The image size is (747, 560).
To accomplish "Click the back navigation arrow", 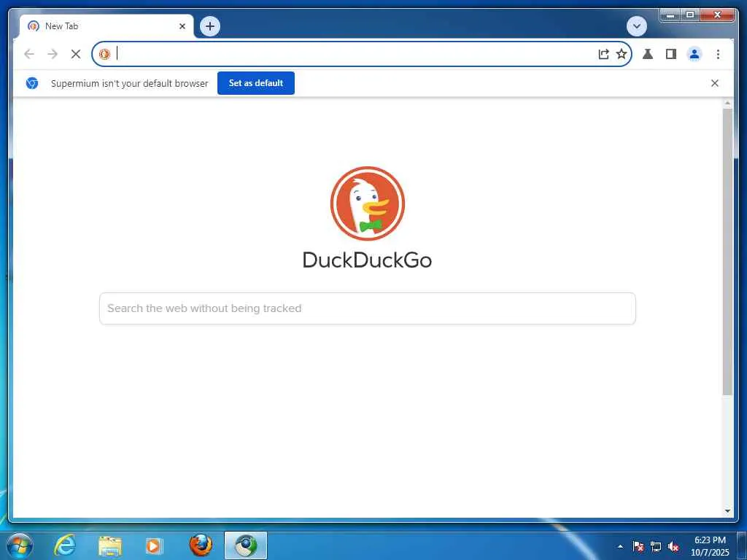I will (29, 54).
